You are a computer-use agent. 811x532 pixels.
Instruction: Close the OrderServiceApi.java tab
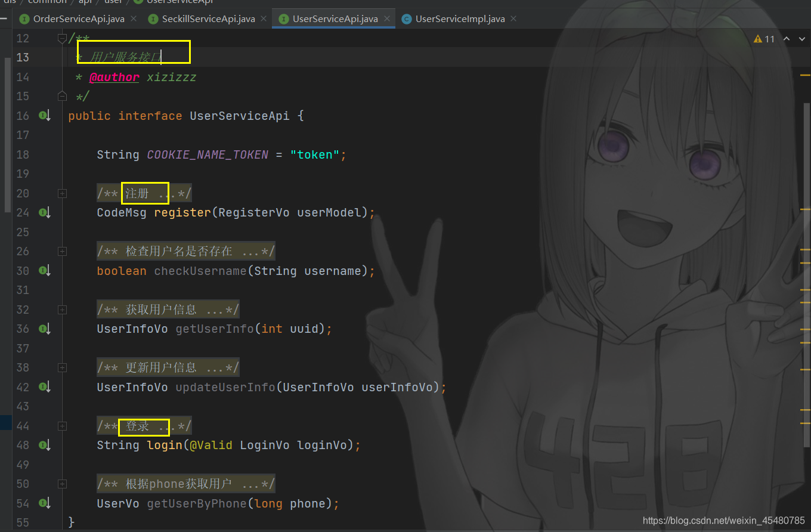[x=134, y=19]
